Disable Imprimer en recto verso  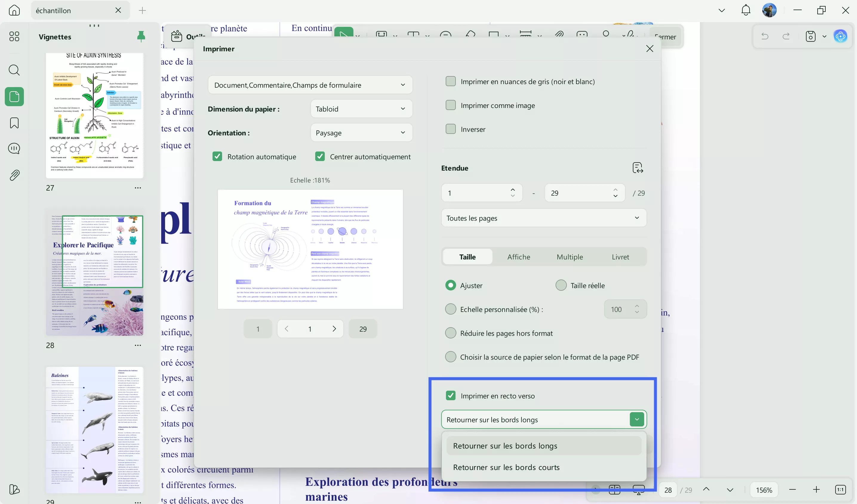(x=451, y=395)
